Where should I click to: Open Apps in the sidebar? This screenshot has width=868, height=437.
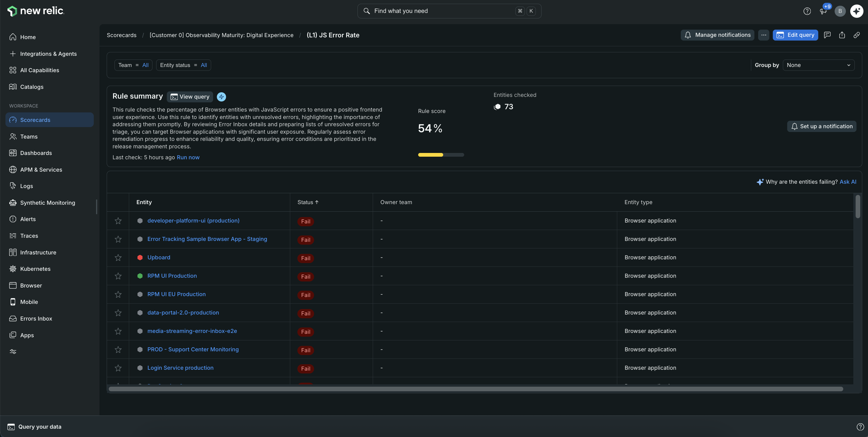pos(49,335)
